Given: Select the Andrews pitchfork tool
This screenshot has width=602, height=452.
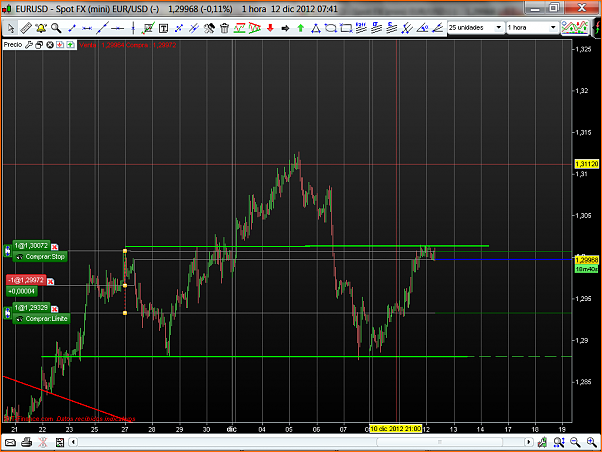Looking at the screenshot, I should pos(407,28).
